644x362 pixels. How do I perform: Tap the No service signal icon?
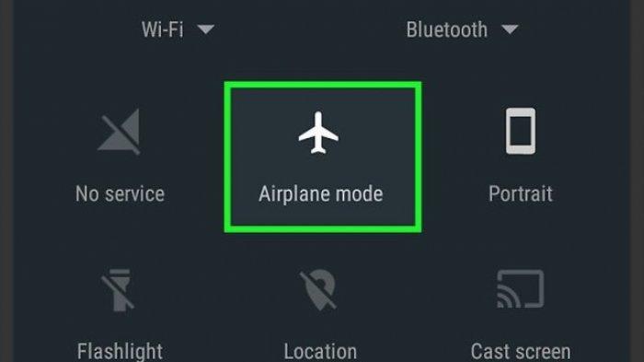[120, 132]
